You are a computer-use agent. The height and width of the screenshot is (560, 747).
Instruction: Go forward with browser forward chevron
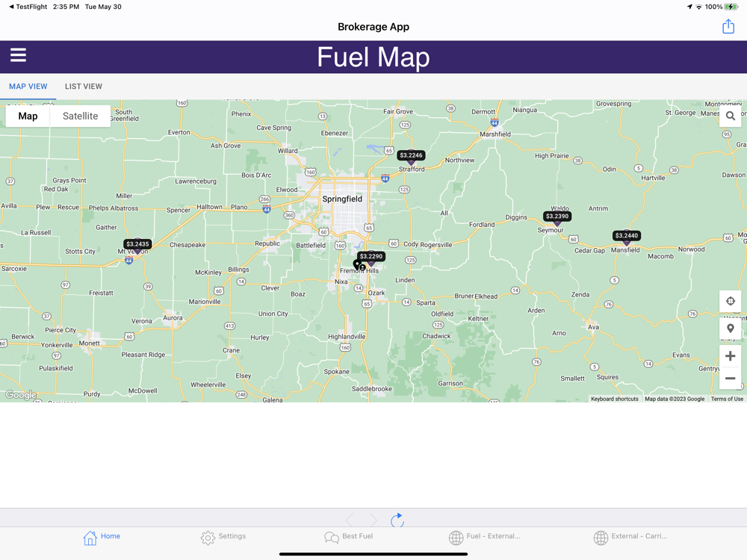click(x=373, y=520)
